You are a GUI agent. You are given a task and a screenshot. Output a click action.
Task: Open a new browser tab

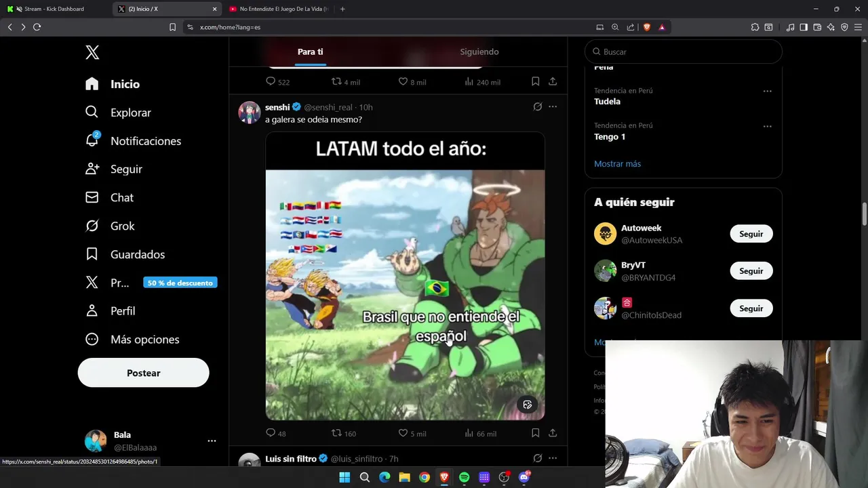coord(342,9)
